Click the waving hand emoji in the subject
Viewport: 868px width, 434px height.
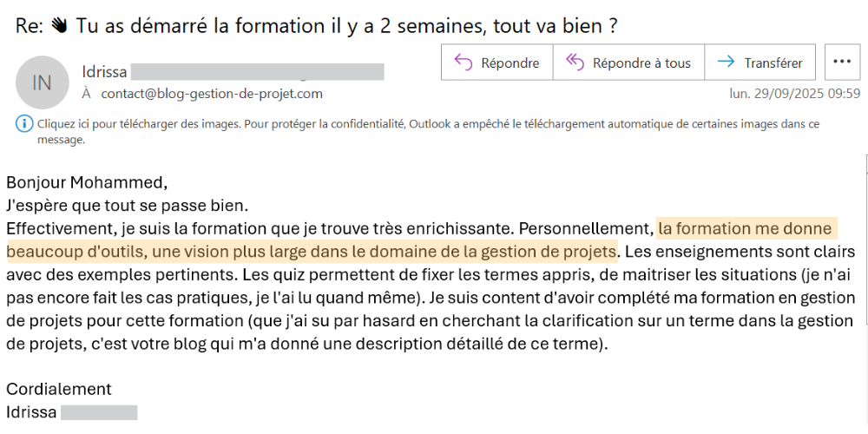(x=61, y=26)
